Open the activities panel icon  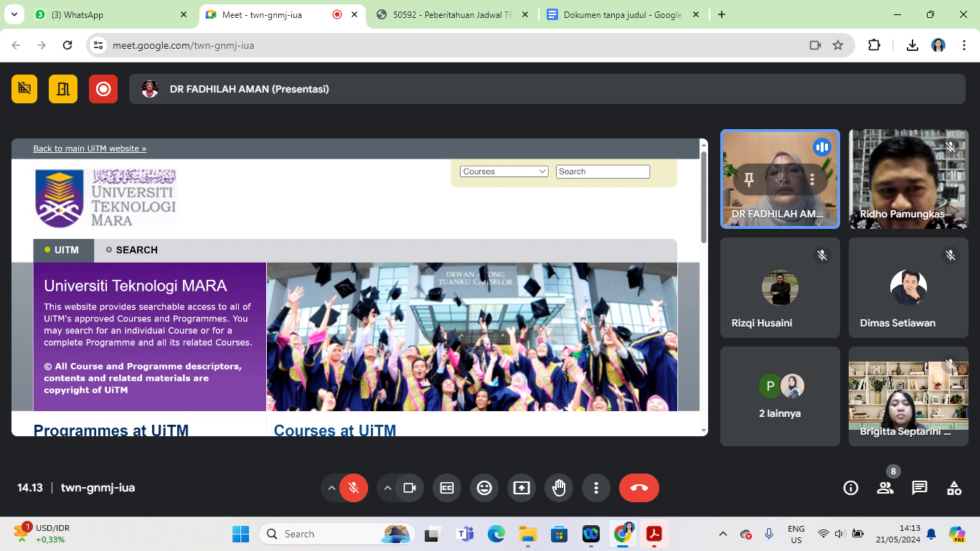[954, 488]
